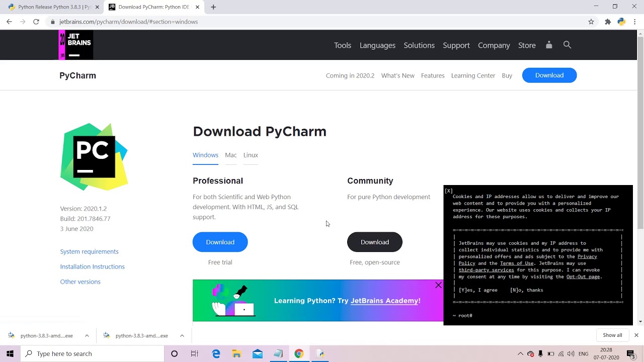Open network Wi-Fi status icon
The image size is (644, 362).
[561, 353]
